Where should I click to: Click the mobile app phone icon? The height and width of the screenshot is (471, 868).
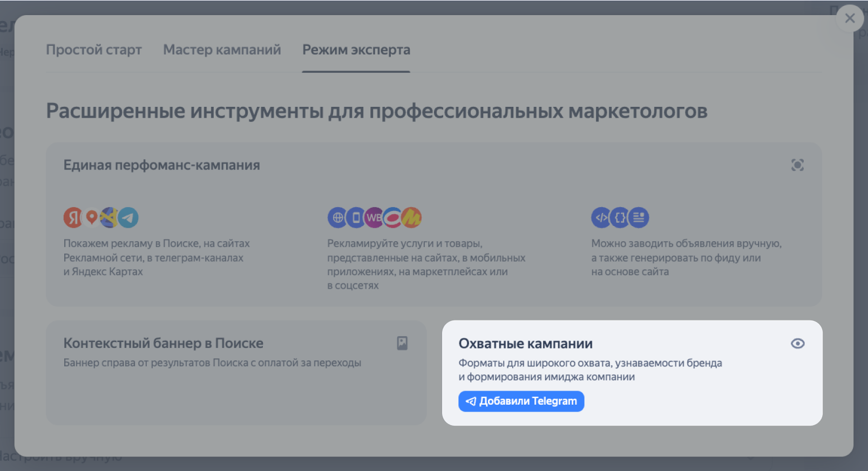click(x=356, y=217)
